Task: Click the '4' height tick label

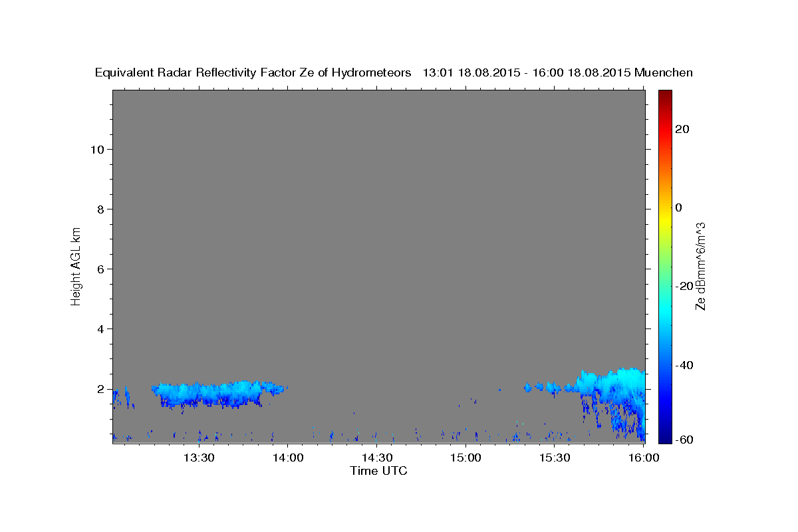Action: (x=100, y=329)
